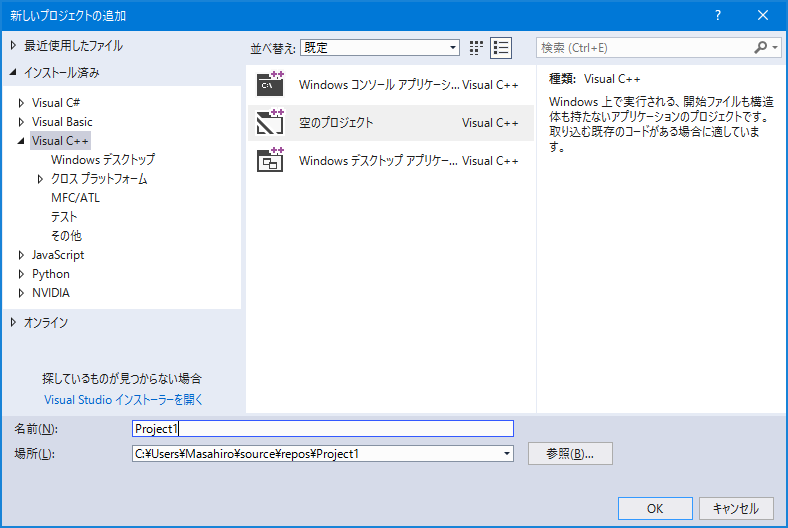Focus the 名前 project name field

323,429
